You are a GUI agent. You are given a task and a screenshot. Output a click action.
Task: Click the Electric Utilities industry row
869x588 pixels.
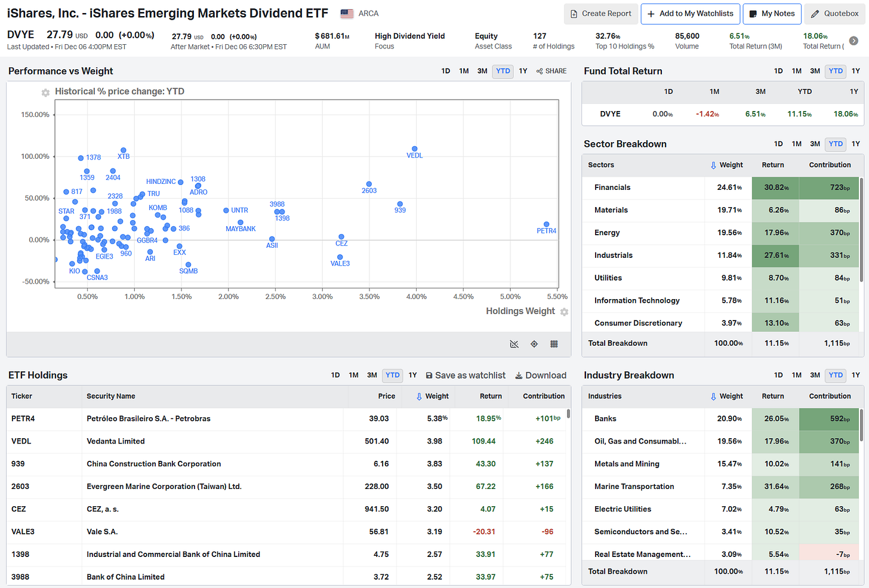720,510
